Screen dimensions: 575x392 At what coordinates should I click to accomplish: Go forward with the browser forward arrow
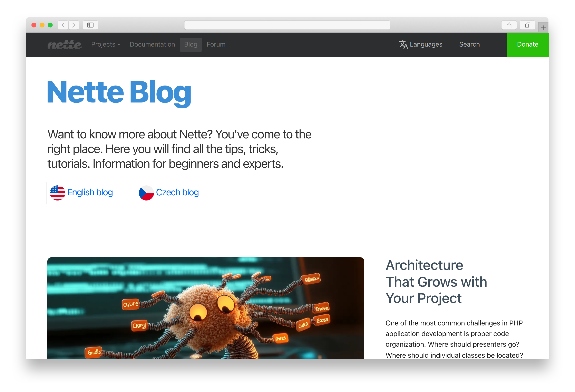(74, 25)
